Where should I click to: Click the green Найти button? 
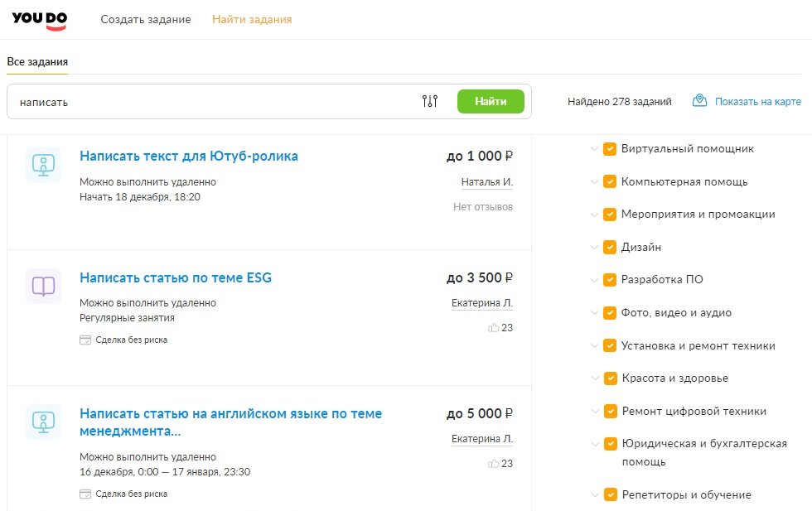point(491,102)
